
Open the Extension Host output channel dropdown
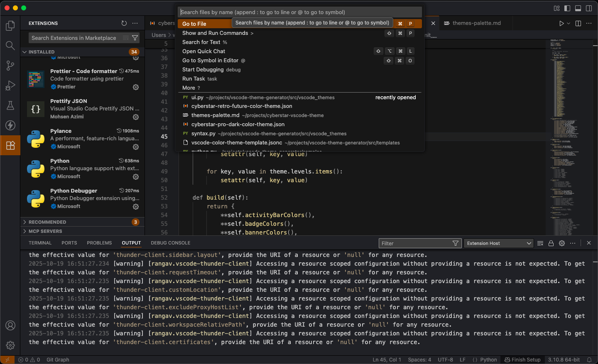point(499,243)
